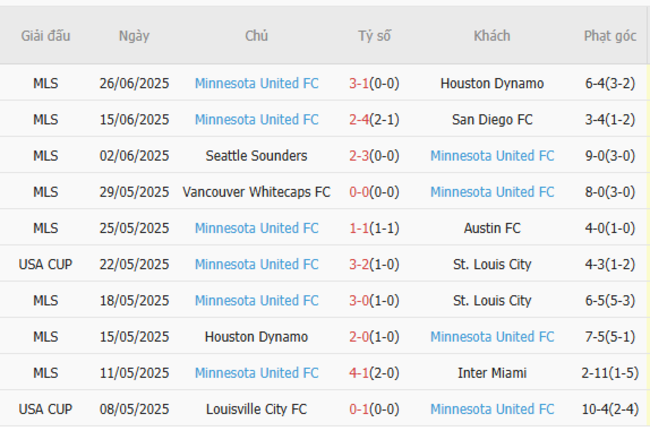Screen dimensions: 650x431
Task: Click the Giải đấu column header
Action: click(45, 36)
